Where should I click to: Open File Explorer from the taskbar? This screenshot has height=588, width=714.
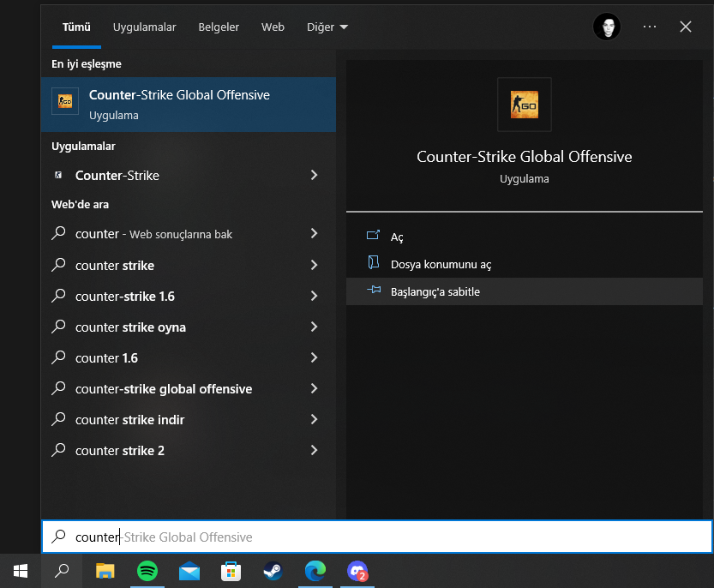pos(105,571)
